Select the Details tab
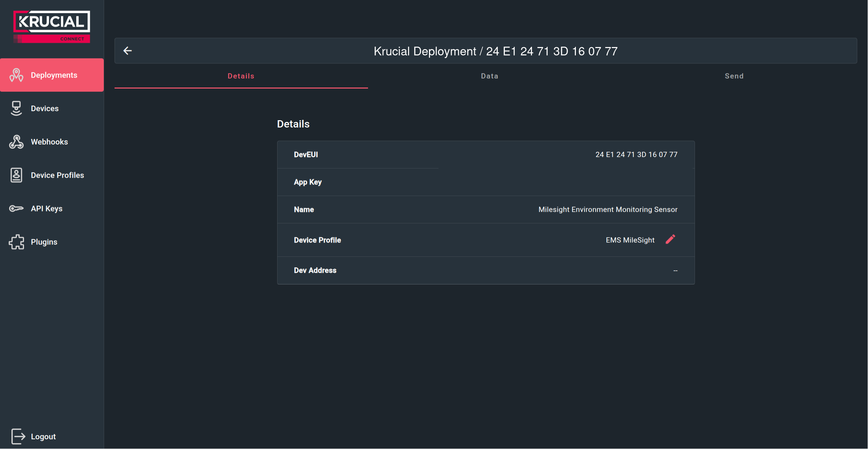 point(241,76)
